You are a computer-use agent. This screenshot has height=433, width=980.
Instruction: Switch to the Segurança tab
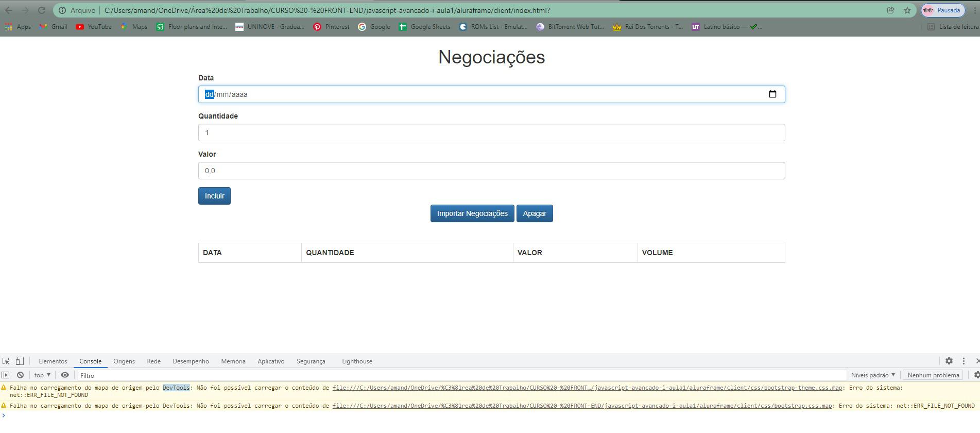311,361
